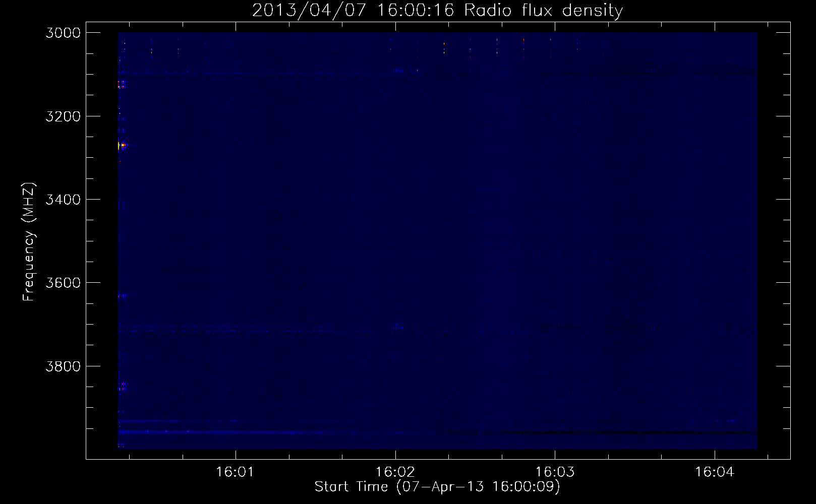Viewport: 816px width, 504px height.
Task: Click the 3800 frequency tick label
Action: click(63, 366)
